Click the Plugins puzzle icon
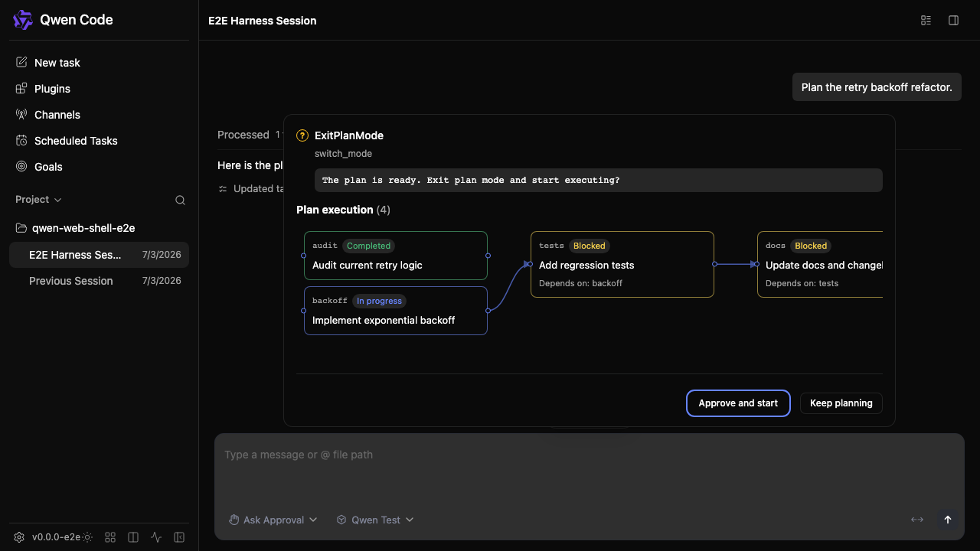 pyautogui.click(x=21, y=89)
